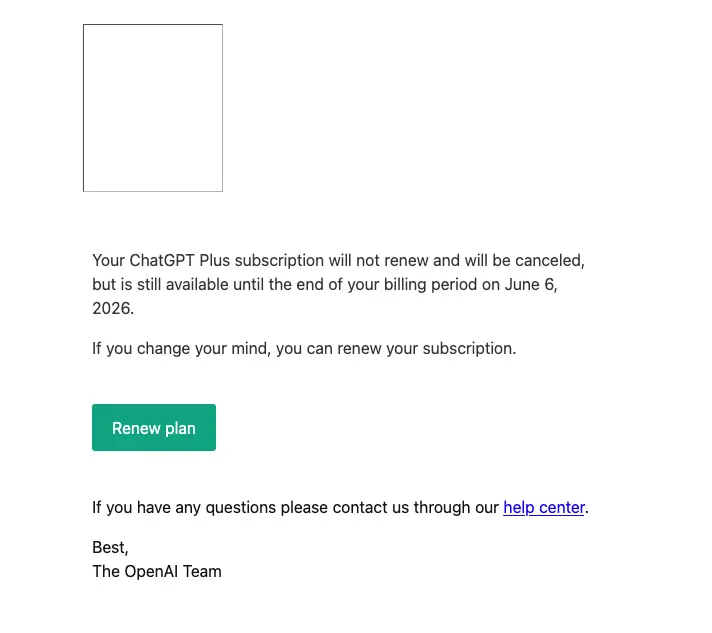The height and width of the screenshot is (633, 712).
Task: Click the empty logo image placeholder
Action: [153, 108]
